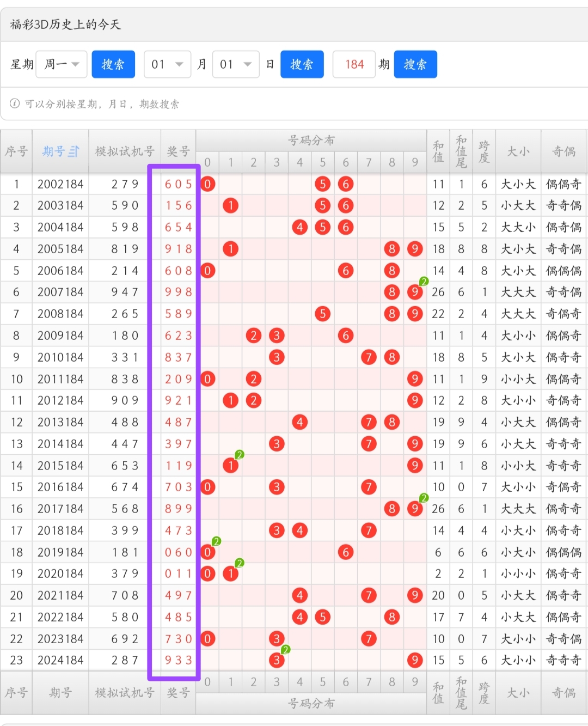This screenshot has width=588, height=726.
Task: Click red ball 0 in row 2006184
Action: 207,271
